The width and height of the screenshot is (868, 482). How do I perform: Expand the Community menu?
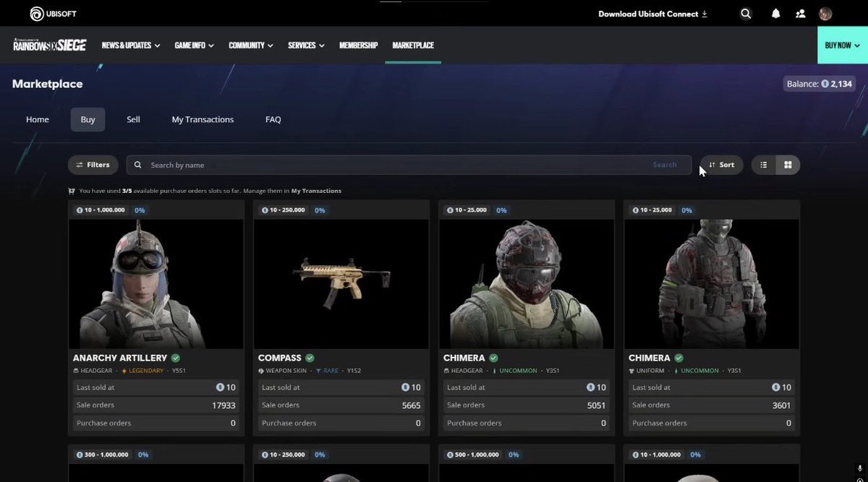[x=250, y=45]
